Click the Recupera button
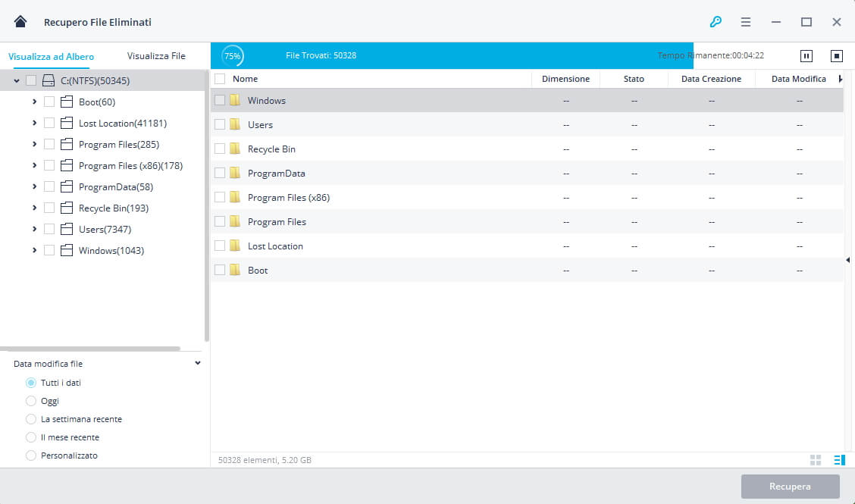Viewport: 855px width, 504px height. pyautogui.click(x=790, y=486)
